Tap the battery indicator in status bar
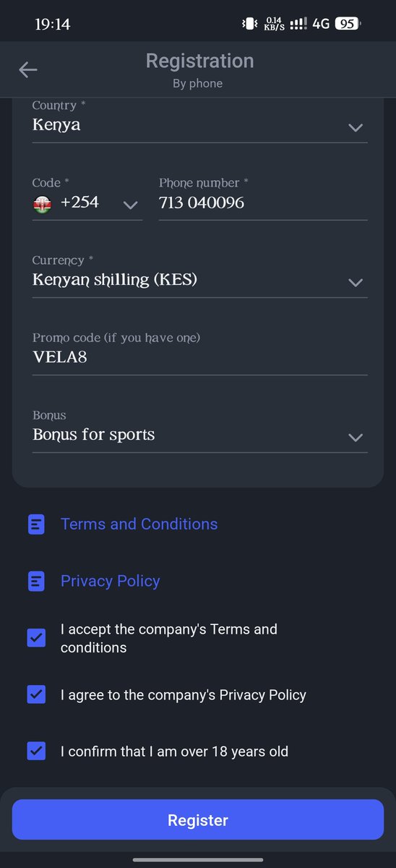The image size is (396, 868). point(348,24)
